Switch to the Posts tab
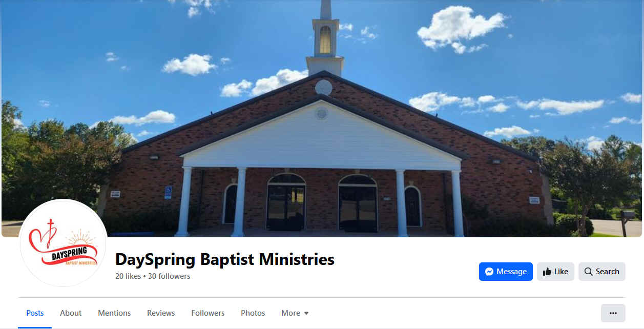The height and width of the screenshot is (329, 644). click(35, 313)
